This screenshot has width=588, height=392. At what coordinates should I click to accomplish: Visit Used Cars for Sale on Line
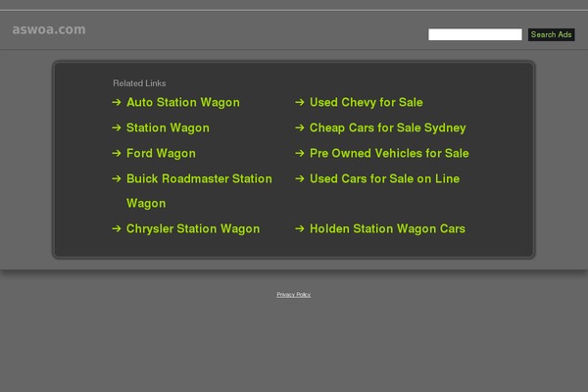(384, 179)
